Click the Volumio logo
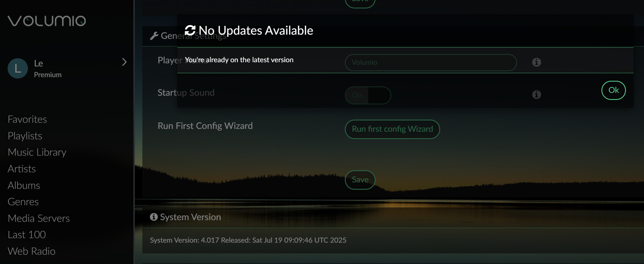Image resolution: width=644 pixels, height=264 pixels. click(47, 21)
